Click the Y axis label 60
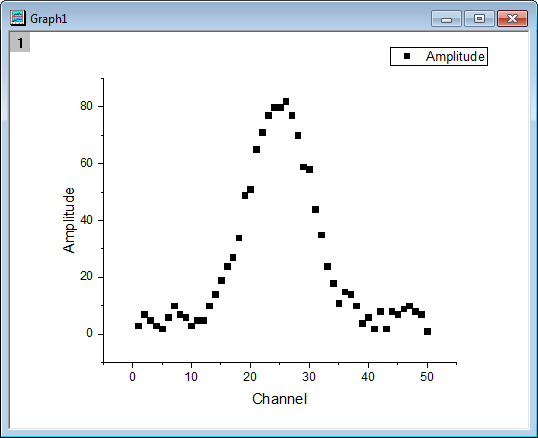The width and height of the screenshot is (538, 438). pyautogui.click(x=86, y=163)
